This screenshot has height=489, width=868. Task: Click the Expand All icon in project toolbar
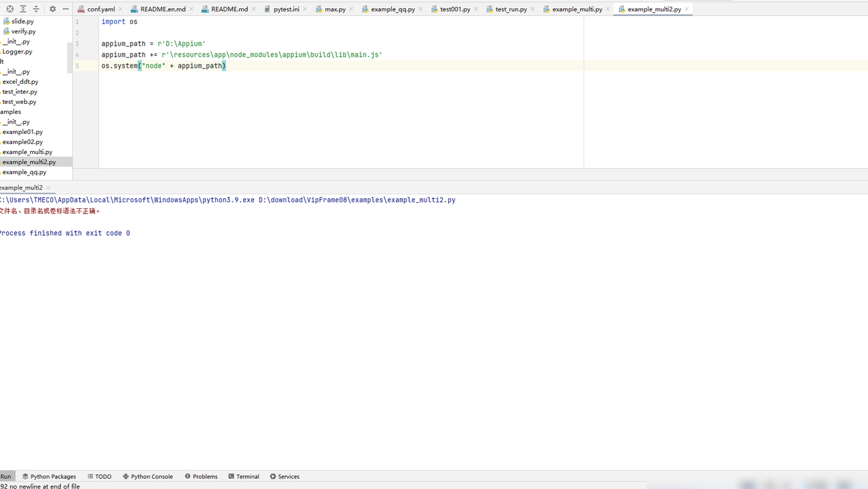pos(23,9)
